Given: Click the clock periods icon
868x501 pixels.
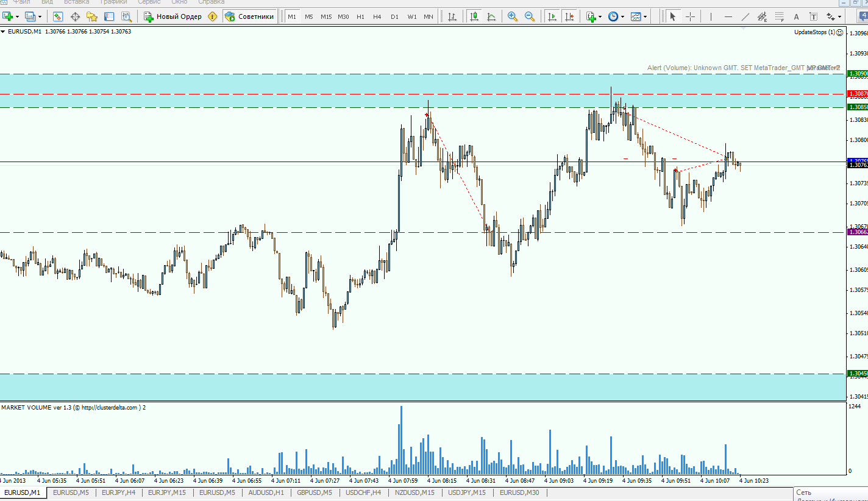Looking at the screenshot, I should [613, 16].
